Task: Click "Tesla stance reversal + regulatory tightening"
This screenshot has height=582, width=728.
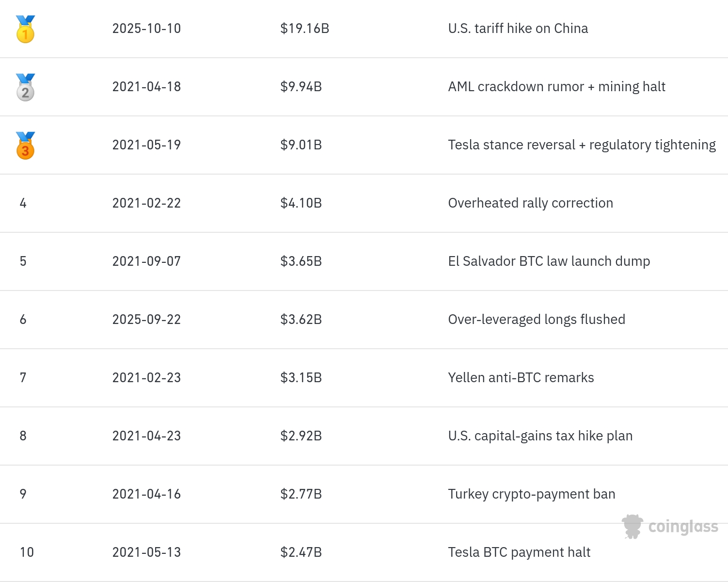Action: pyautogui.click(x=582, y=145)
